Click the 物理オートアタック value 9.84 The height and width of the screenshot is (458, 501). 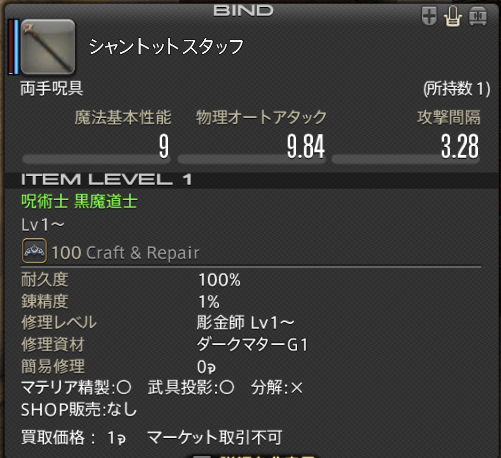[x=306, y=146]
